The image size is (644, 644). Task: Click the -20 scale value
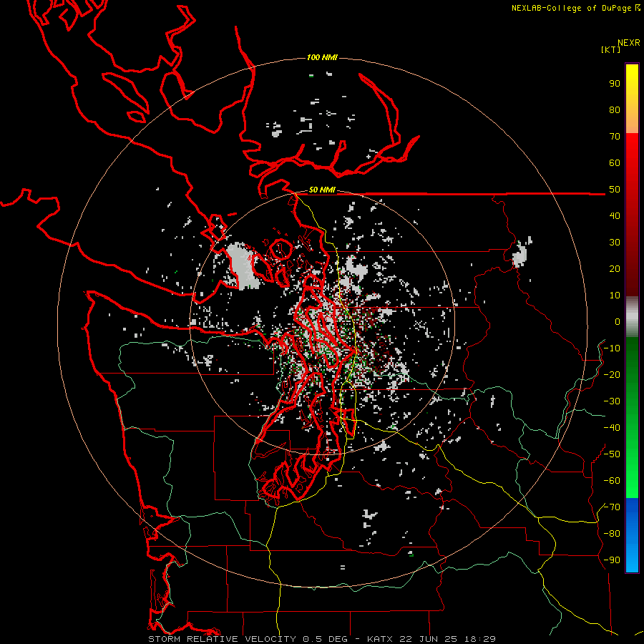[612, 374]
